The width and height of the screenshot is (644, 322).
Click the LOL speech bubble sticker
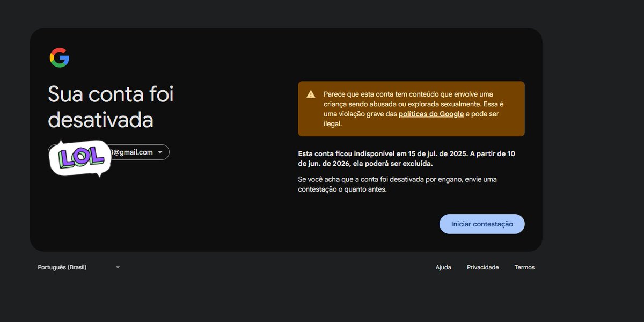coord(78,157)
